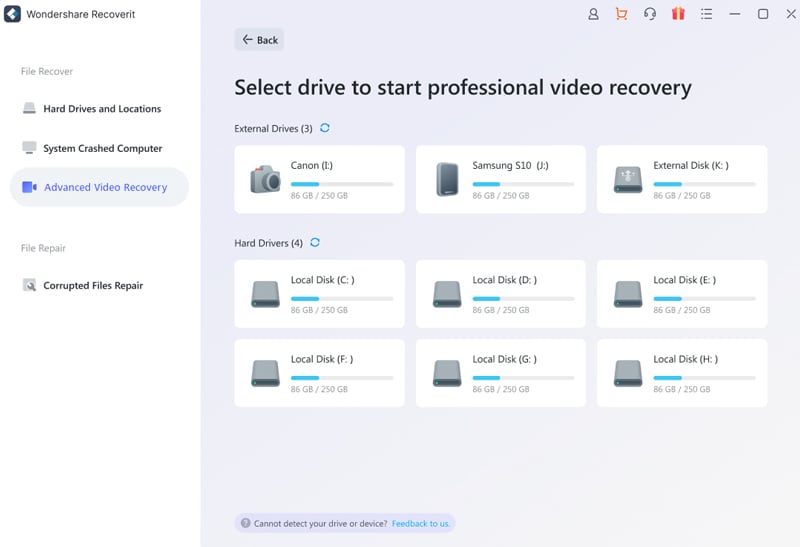Open the shopping cart icon

[x=621, y=14]
